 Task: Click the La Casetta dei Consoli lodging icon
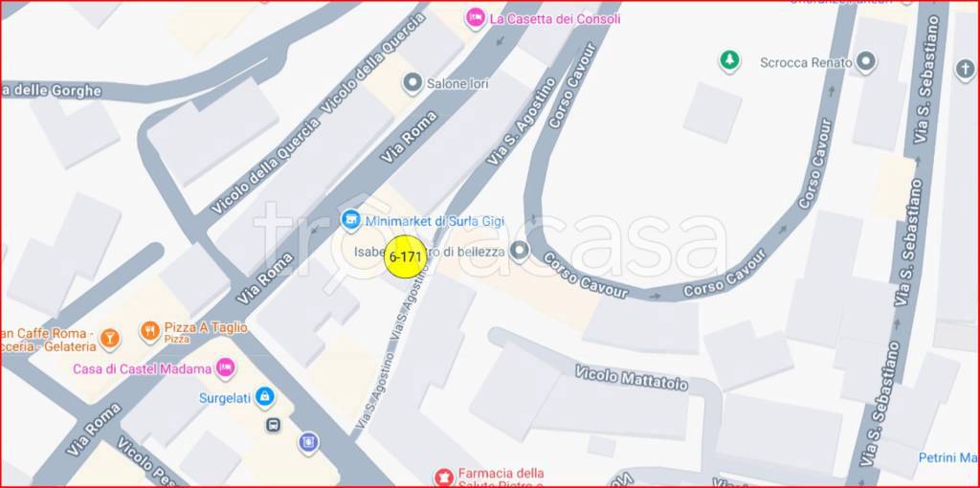pyautogui.click(x=476, y=17)
